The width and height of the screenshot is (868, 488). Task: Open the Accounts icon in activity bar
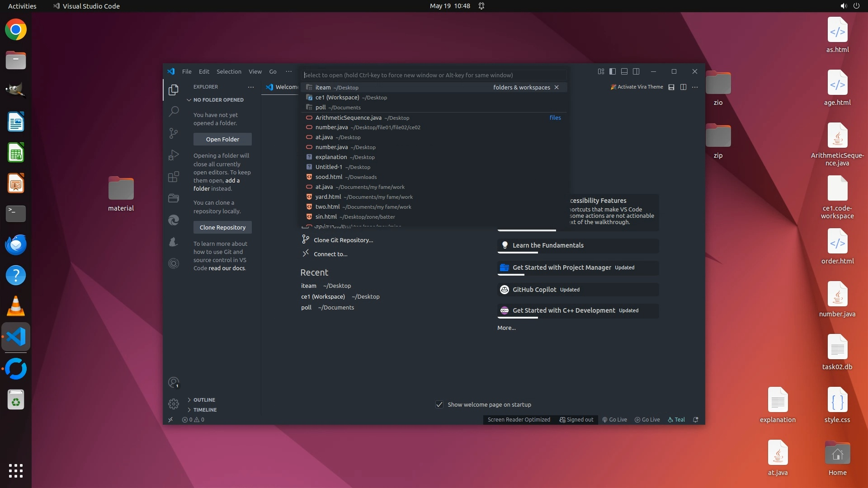point(174,383)
